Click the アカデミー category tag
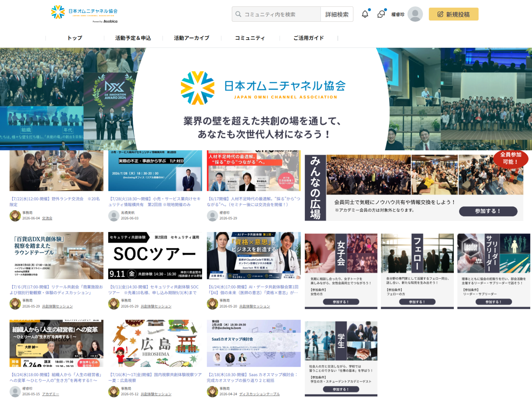Screen dimensions: 532x399 [51, 394]
